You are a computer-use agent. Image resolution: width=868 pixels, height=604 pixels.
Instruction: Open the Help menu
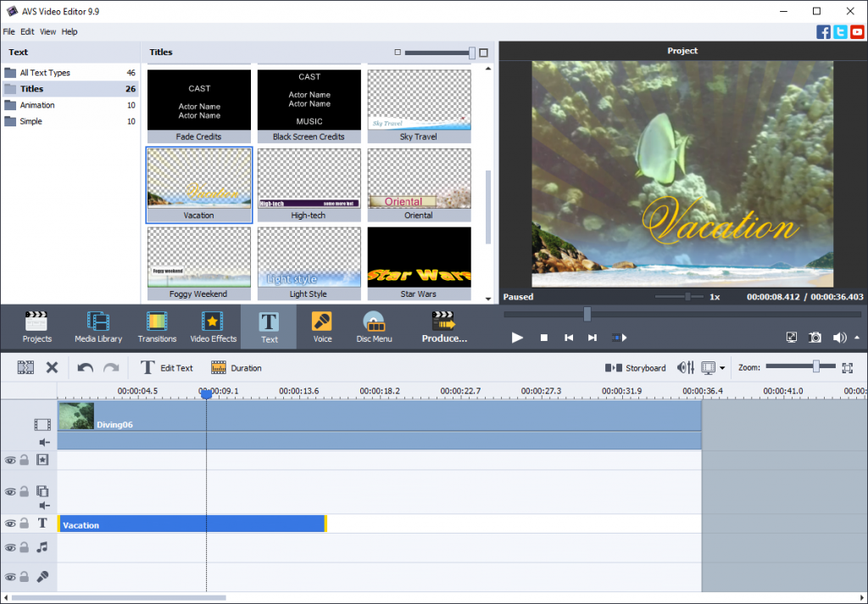(x=70, y=31)
